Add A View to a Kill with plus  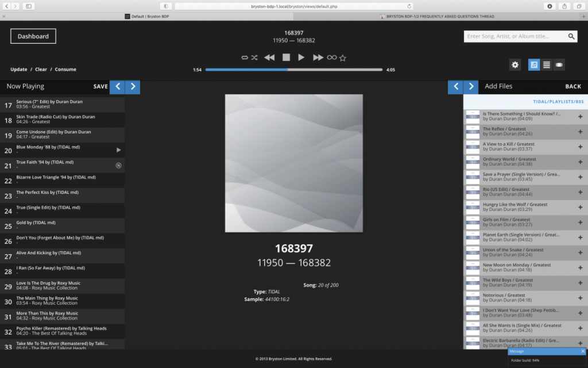click(x=580, y=147)
